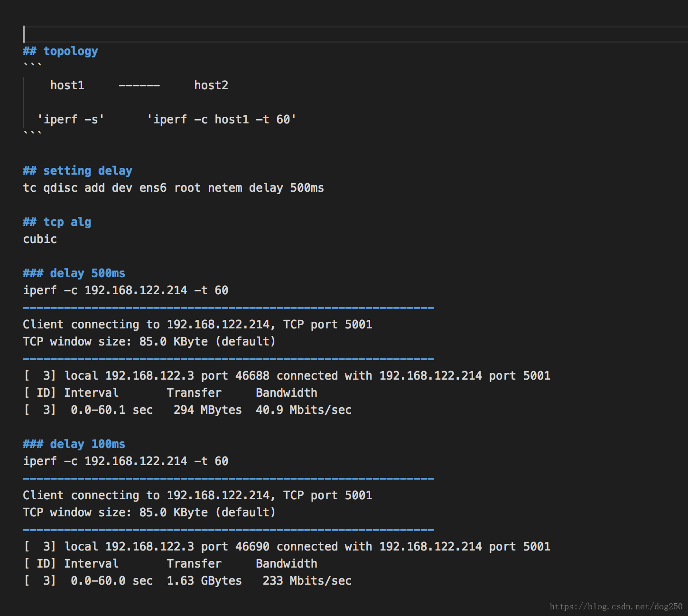Click the '## topology' heading

pyautogui.click(x=60, y=51)
